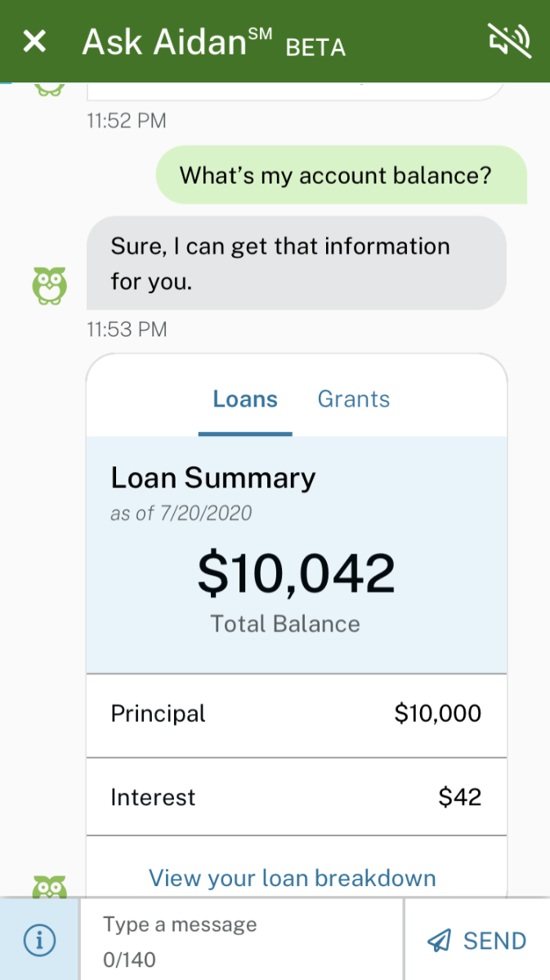Select the Principal row showing $10,000
Viewport: 550px width, 980px height.
[296, 713]
